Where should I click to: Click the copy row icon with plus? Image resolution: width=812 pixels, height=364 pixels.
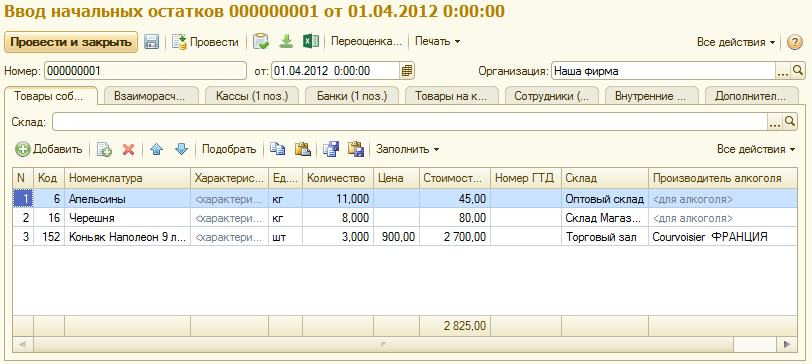pos(104,150)
